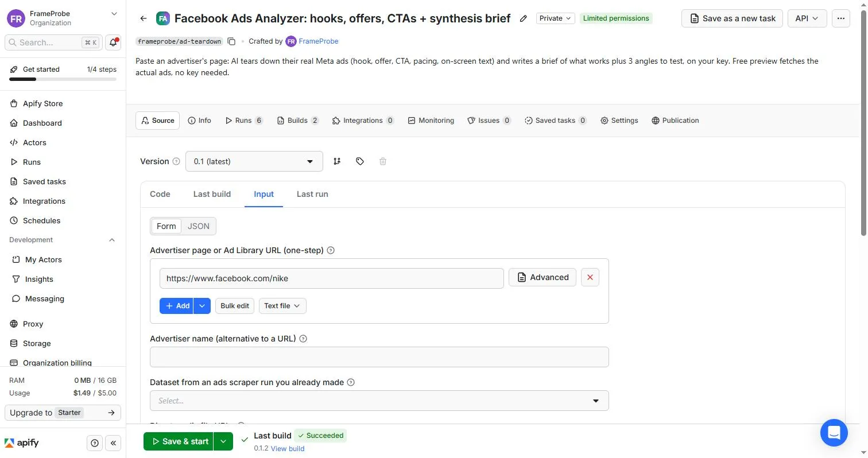Open the API dropdown

point(807,18)
